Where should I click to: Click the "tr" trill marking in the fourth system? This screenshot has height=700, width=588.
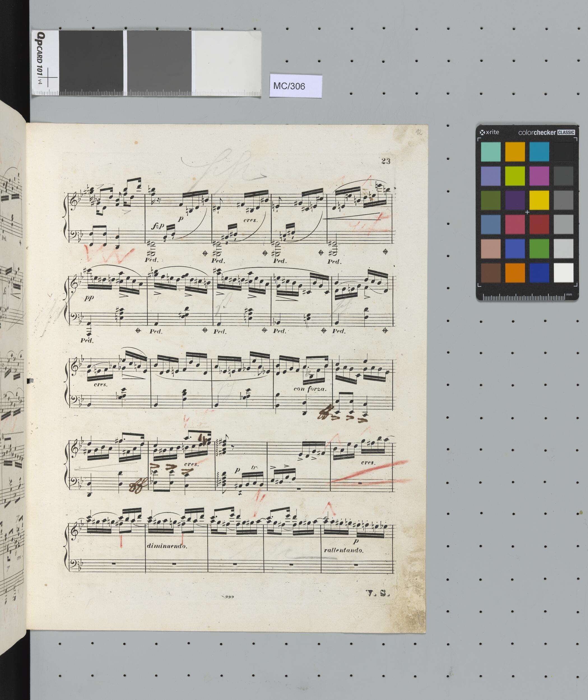point(254,468)
